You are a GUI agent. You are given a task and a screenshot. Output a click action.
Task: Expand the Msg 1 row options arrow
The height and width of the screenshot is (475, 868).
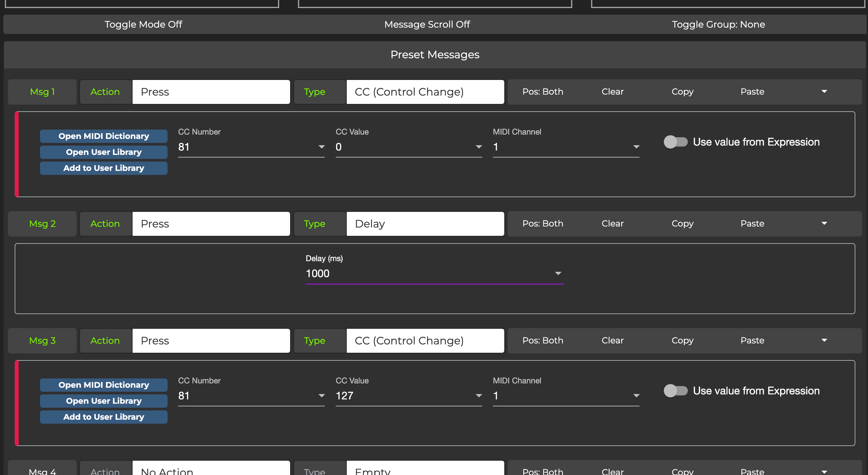(x=824, y=92)
